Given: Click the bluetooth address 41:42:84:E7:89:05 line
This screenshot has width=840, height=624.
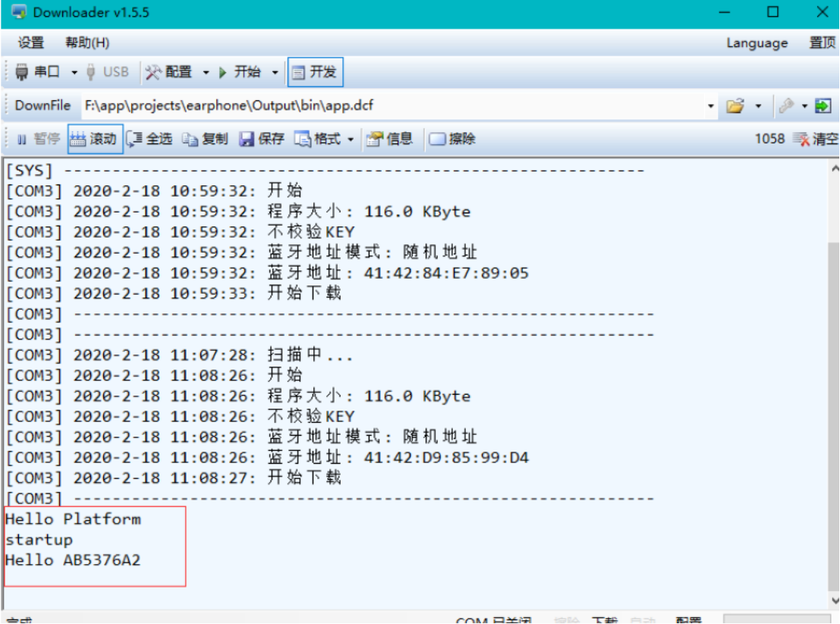Looking at the screenshot, I should click(267, 273).
